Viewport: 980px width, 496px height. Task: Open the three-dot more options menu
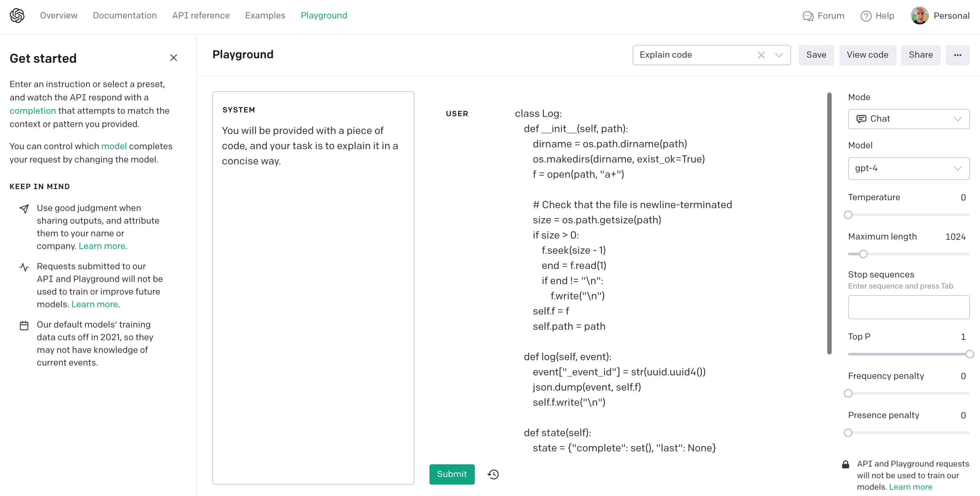coord(957,55)
